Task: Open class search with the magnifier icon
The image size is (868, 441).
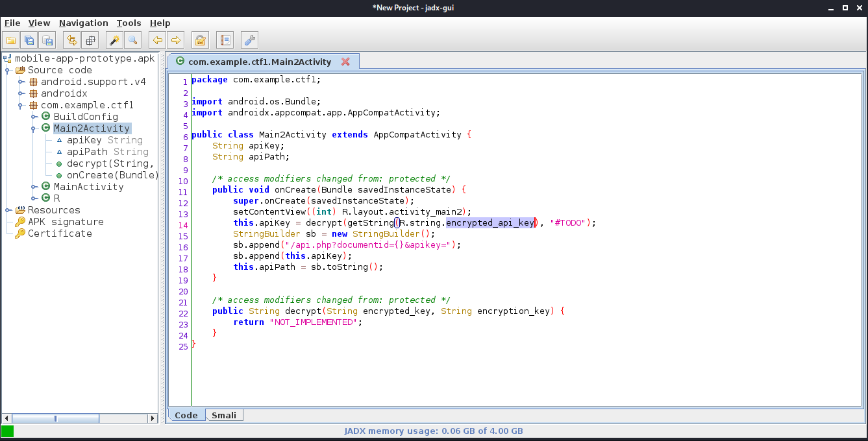Action: [132, 40]
